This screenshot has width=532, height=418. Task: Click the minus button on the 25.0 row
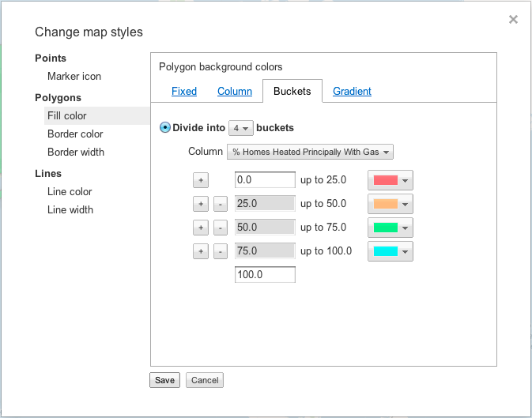220,204
